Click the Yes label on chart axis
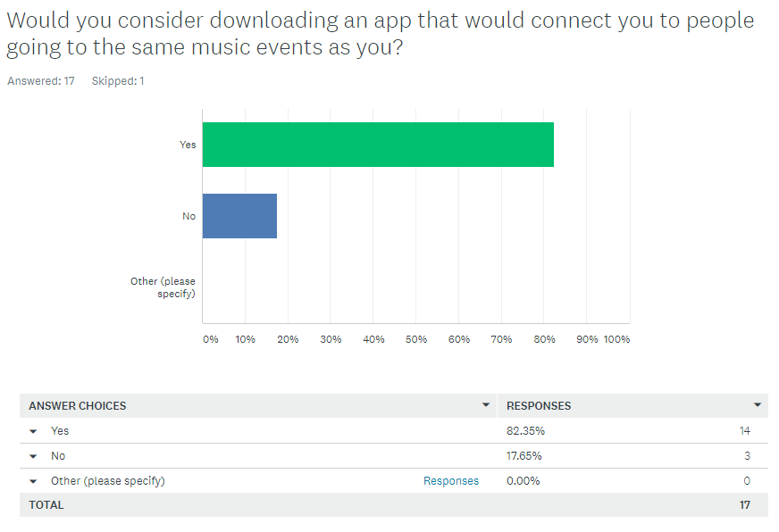 [x=188, y=145]
